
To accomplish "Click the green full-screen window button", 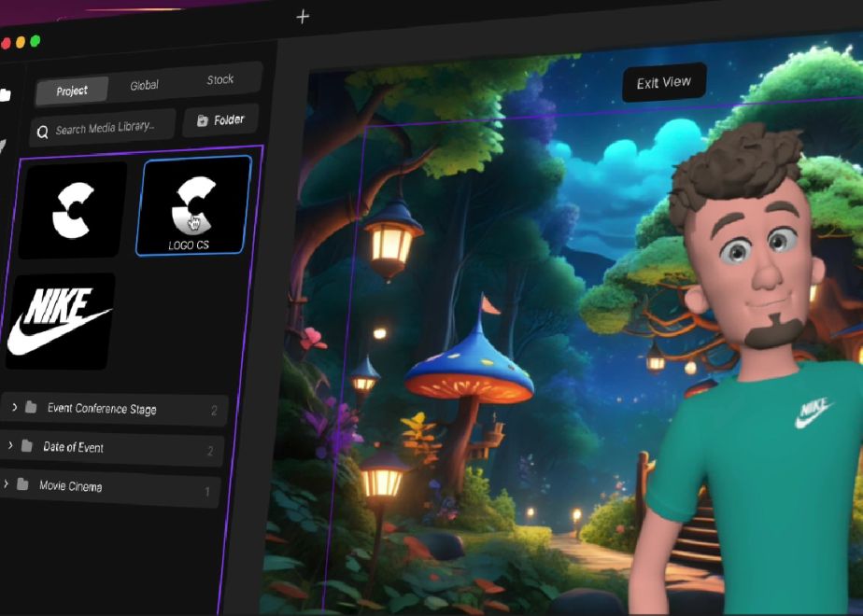I will coord(35,41).
